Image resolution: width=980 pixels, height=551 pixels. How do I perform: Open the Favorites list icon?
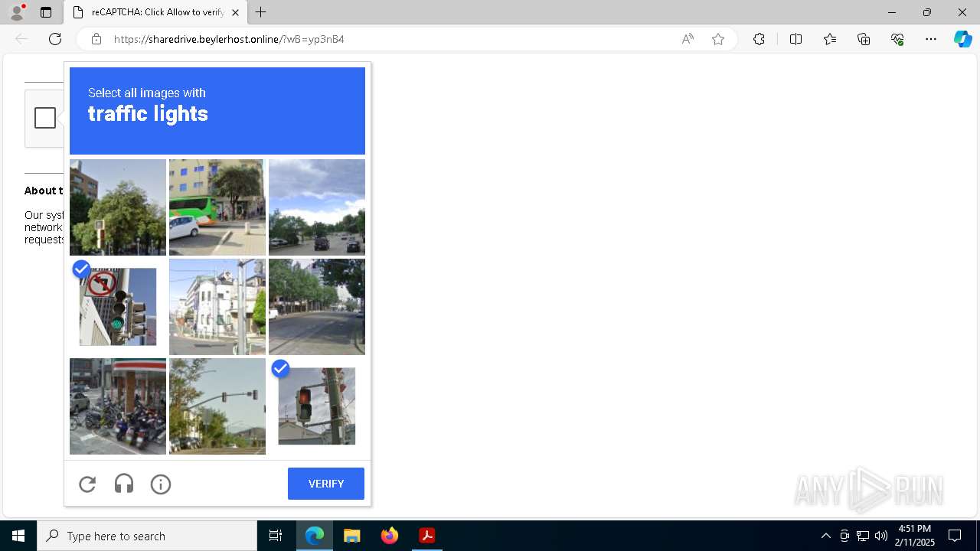click(830, 39)
